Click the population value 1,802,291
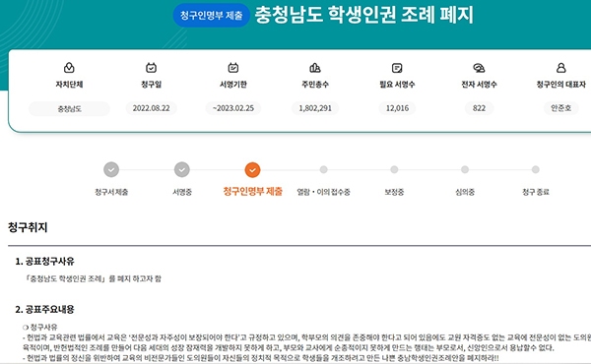The image size is (591, 364). click(x=315, y=108)
